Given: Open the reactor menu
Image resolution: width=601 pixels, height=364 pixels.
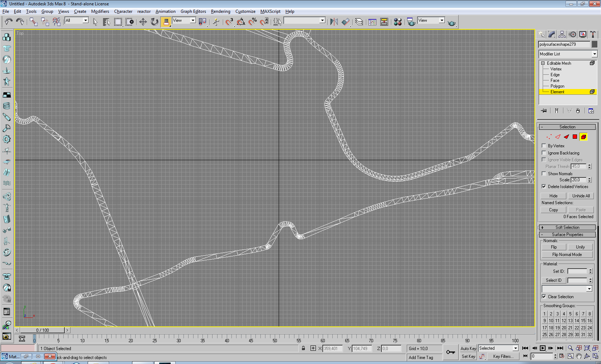Looking at the screenshot, I should point(144,11).
